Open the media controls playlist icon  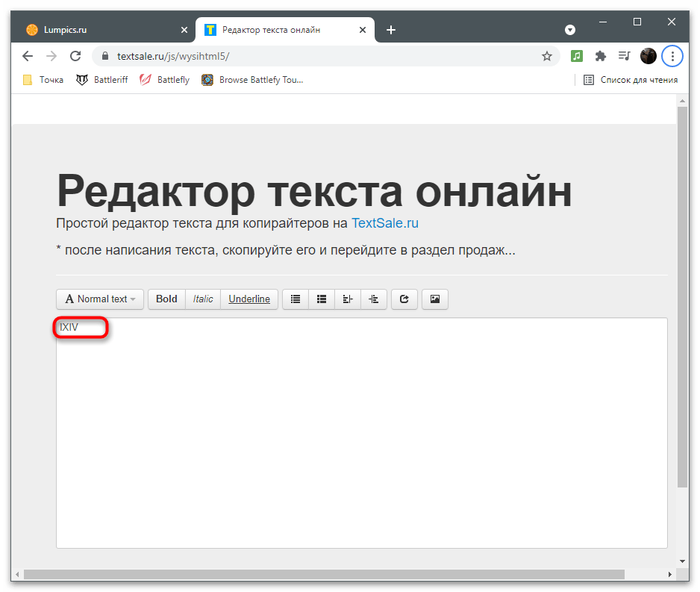coord(624,56)
